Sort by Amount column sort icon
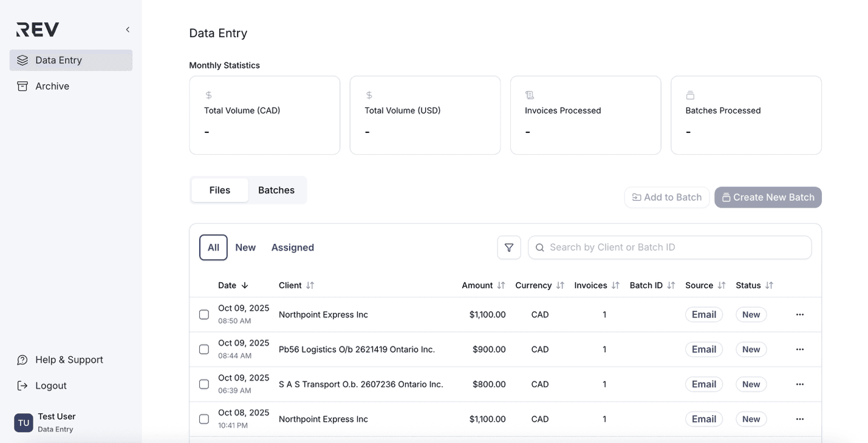This screenshot has width=868, height=443. click(501, 285)
